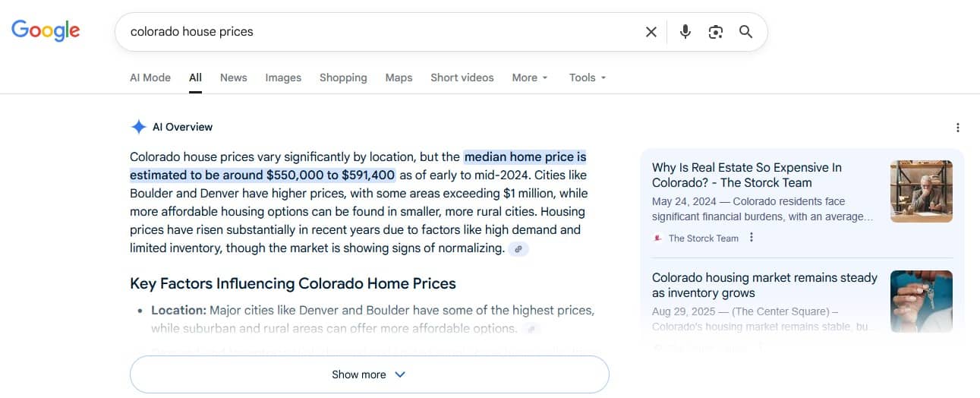Open 'Colorado housing market remains steady' article

[764, 285]
